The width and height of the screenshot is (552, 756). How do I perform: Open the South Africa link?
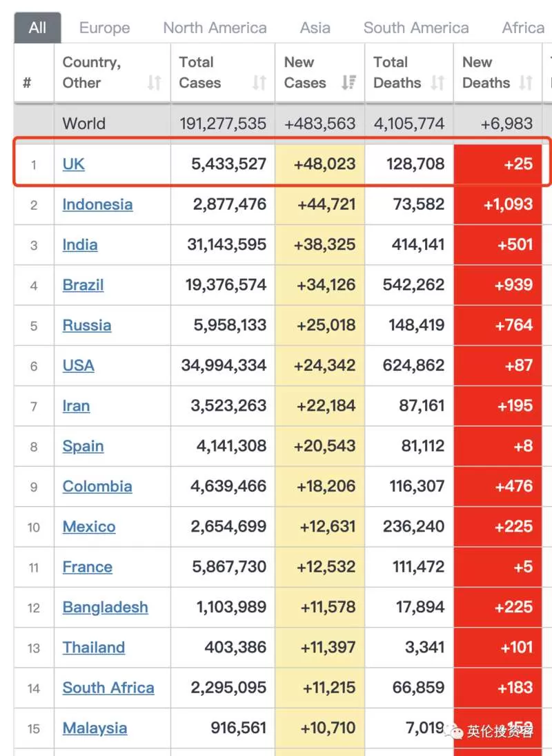pos(108,688)
